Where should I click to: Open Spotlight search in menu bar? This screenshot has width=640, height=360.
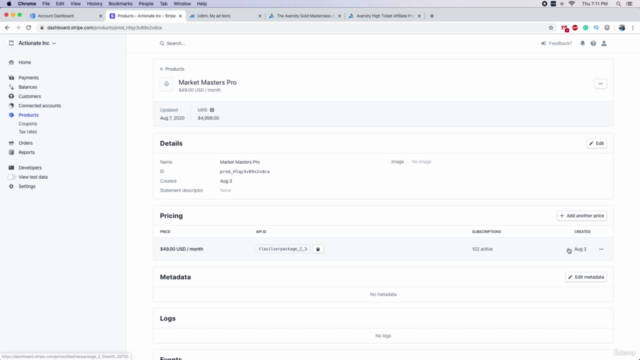(x=618, y=4)
